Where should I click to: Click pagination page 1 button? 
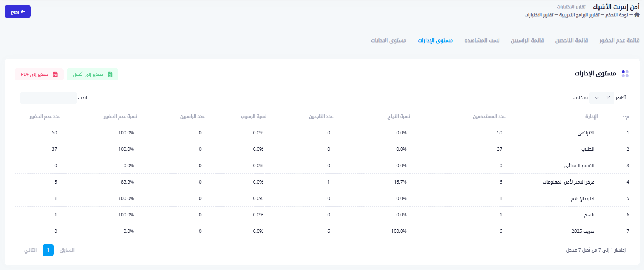[x=48, y=250]
